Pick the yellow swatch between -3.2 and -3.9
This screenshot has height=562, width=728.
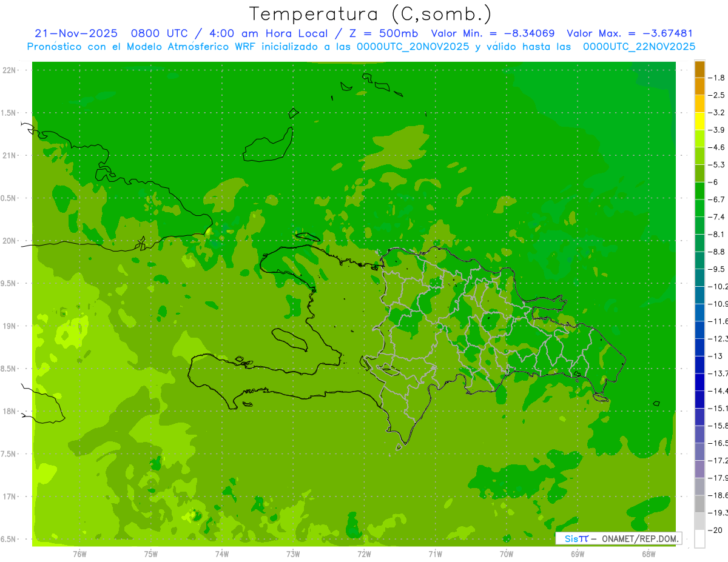699,121
